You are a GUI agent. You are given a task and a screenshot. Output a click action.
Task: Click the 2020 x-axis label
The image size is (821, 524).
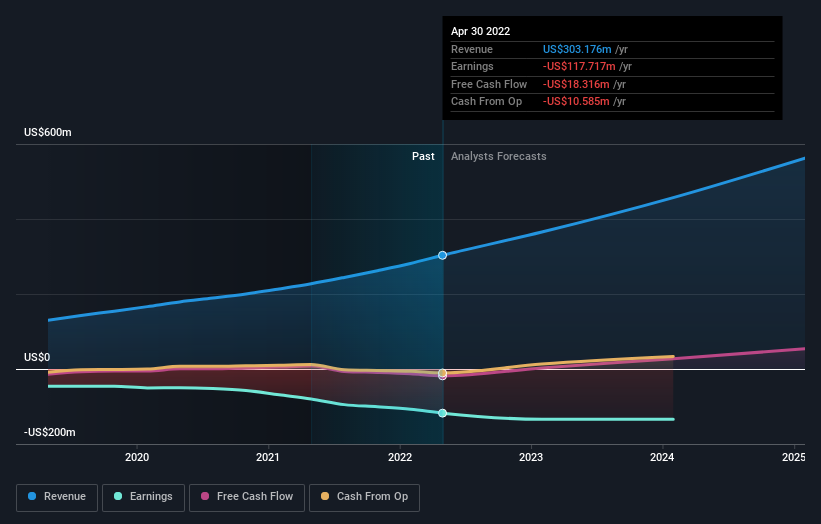point(137,457)
